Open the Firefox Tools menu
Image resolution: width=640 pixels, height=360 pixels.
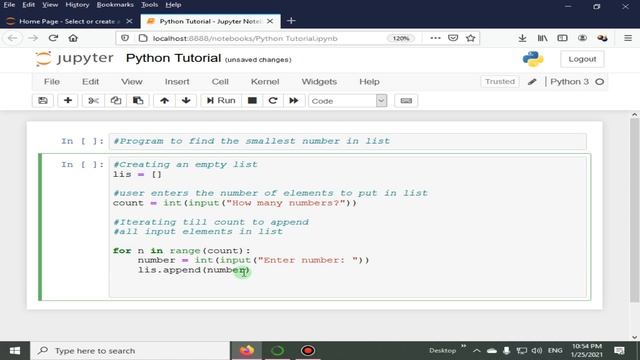[x=149, y=5]
